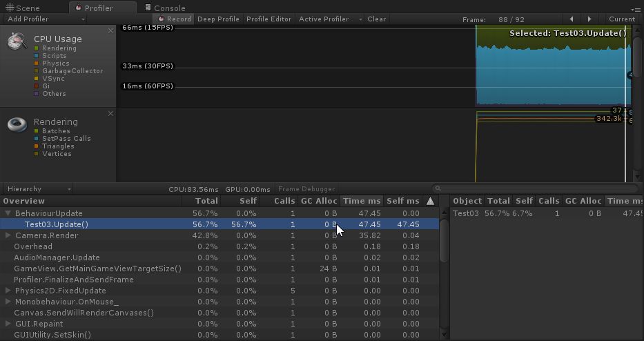Select the Overhead row
Viewport: 644px width, 341px height.
[219, 246]
